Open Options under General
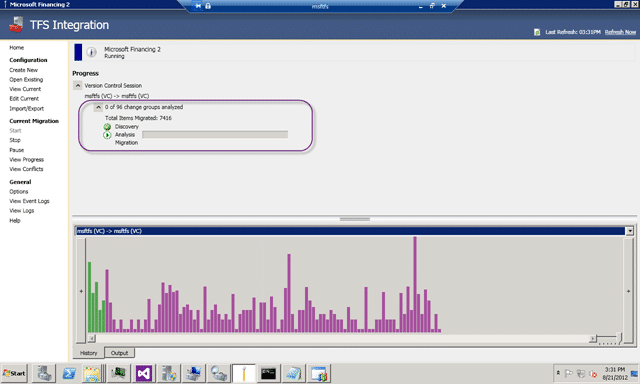Screen dimensions: 640x384 click(19, 191)
